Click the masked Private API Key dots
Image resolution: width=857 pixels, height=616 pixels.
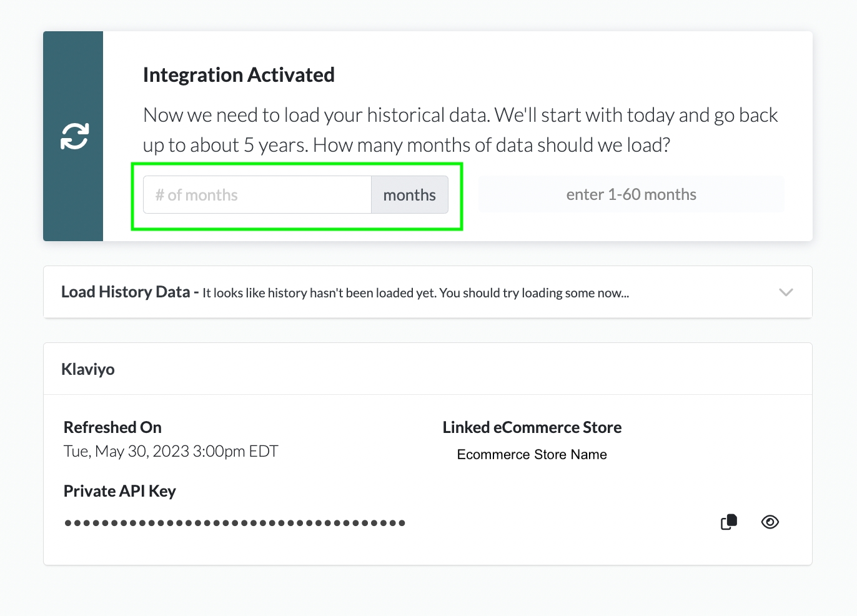point(235,523)
